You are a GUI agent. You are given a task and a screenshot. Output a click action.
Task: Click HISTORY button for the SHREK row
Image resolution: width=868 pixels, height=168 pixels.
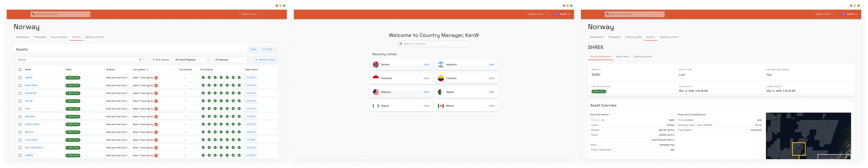251,78
